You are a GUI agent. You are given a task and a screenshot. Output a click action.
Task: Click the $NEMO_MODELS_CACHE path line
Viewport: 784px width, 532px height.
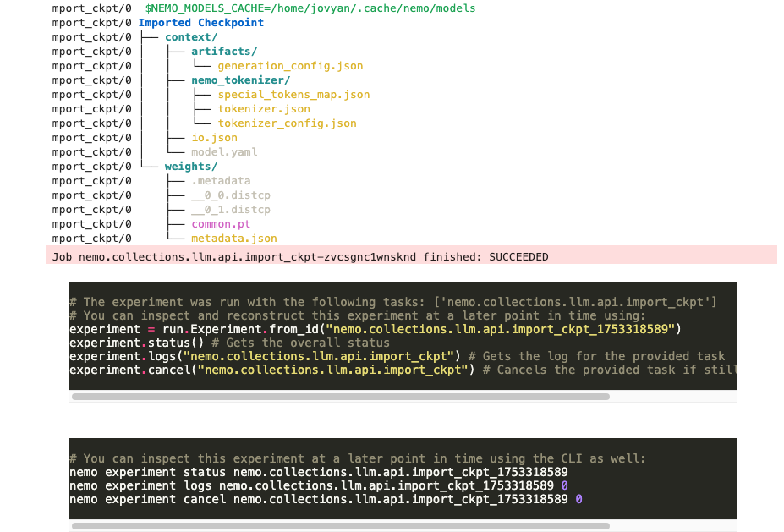[310, 8]
